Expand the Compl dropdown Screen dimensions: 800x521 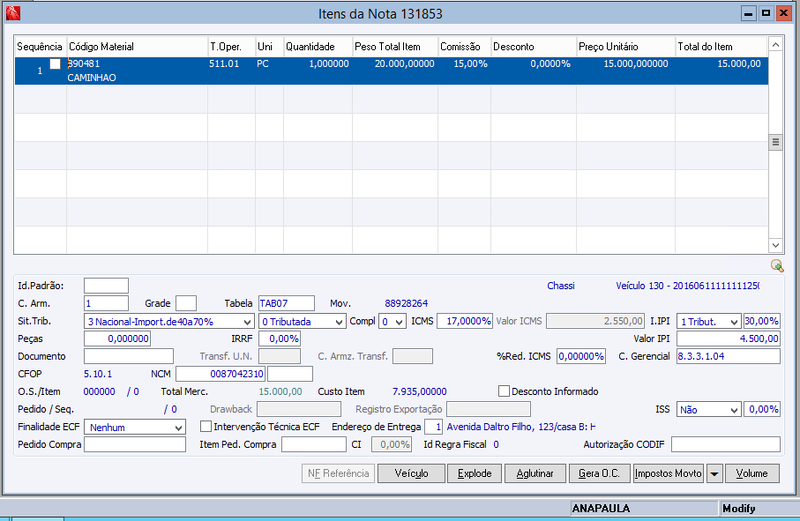tap(392, 321)
